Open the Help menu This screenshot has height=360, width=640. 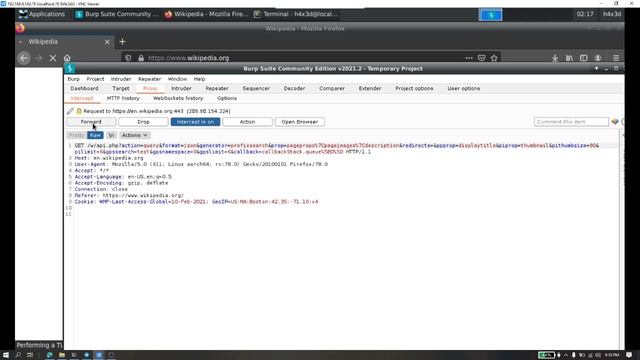tap(199, 79)
